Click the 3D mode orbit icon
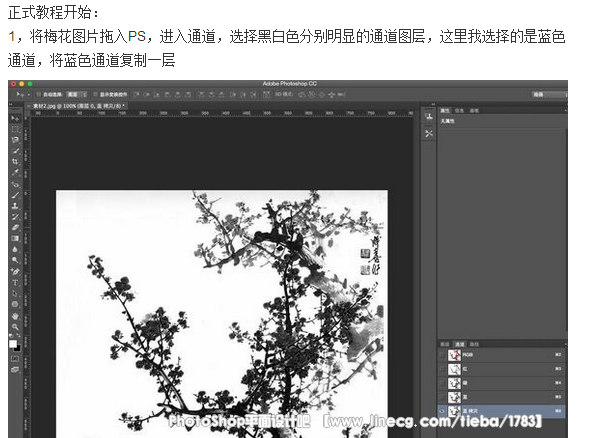The height and width of the screenshot is (438, 592). click(x=302, y=94)
